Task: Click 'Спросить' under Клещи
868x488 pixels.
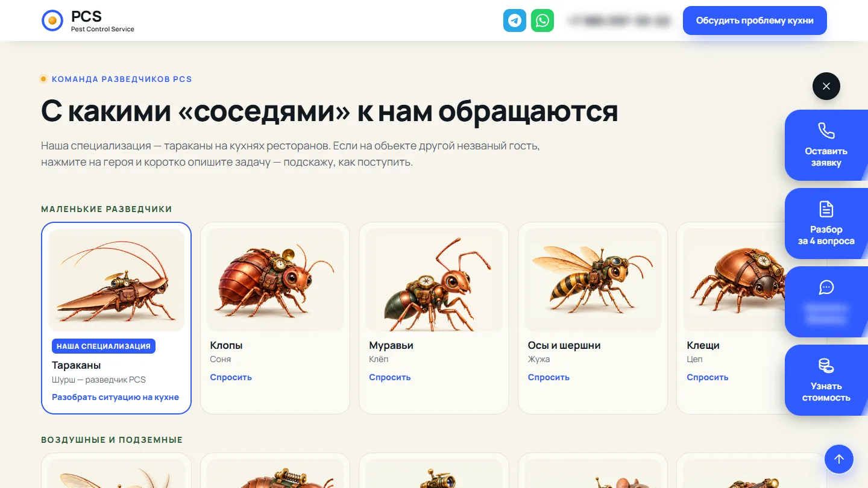Action: click(708, 377)
